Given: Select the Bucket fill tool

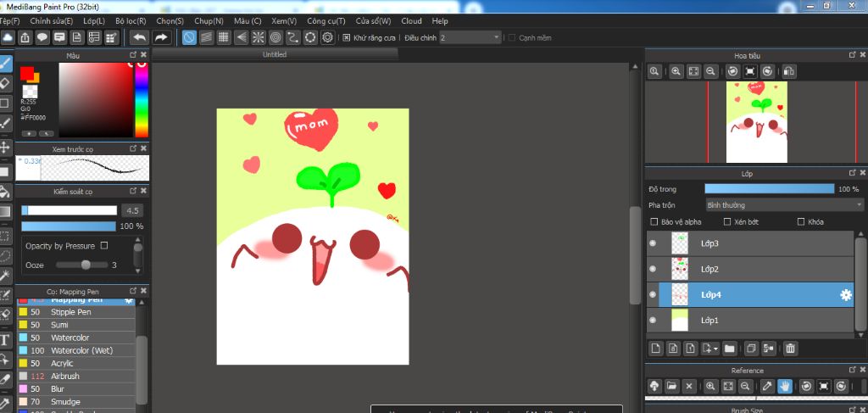Looking at the screenshot, I should click(x=6, y=193).
